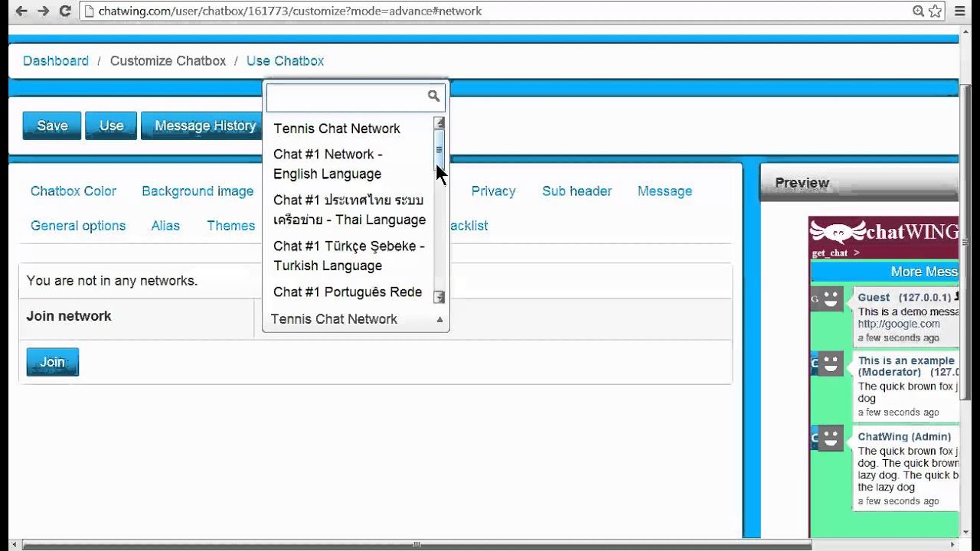Switch to Sub header tab

tap(577, 191)
